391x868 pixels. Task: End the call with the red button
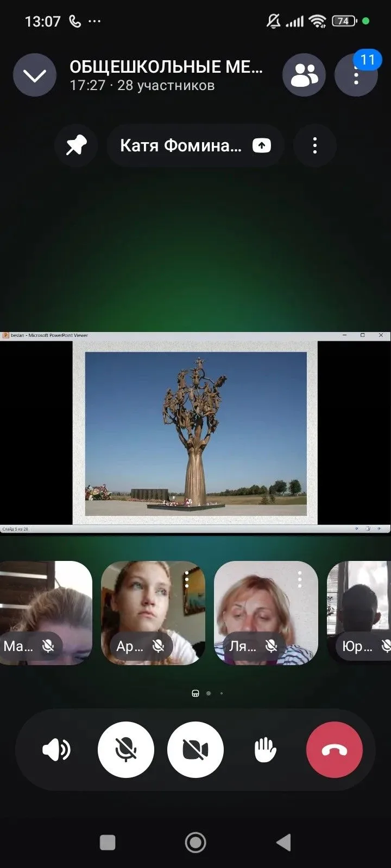tap(335, 750)
